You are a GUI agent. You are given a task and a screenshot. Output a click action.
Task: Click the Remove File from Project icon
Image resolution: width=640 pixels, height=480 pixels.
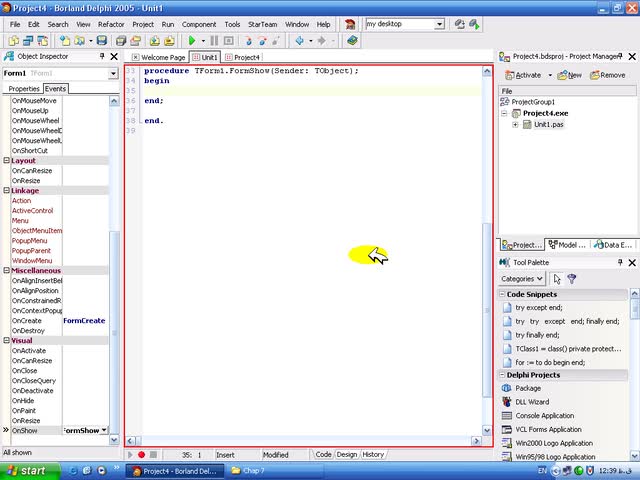tap(169, 40)
